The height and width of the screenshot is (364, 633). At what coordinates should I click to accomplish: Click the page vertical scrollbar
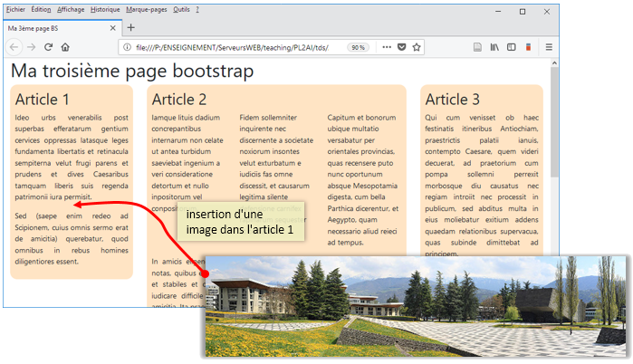554,136
